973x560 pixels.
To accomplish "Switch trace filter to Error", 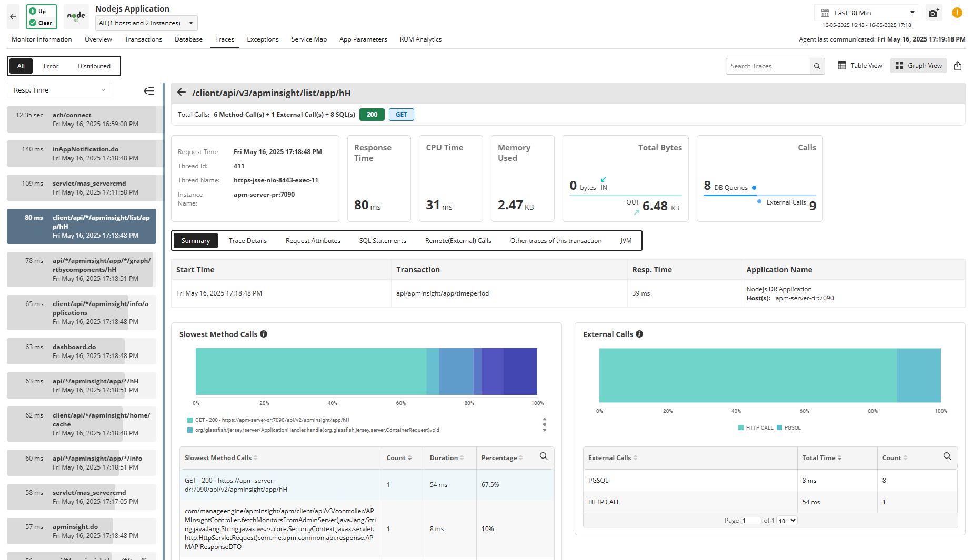I will click(51, 66).
